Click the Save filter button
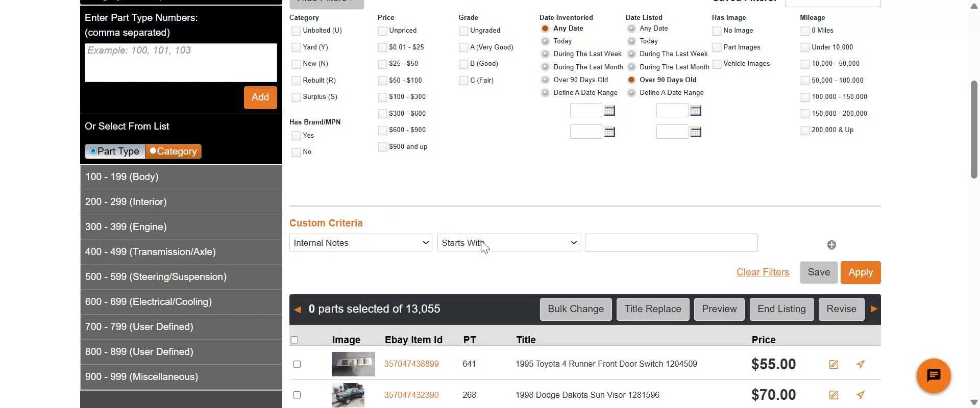Image resolution: width=980 pixels, height=408 pixels. [x=819, y=272]
